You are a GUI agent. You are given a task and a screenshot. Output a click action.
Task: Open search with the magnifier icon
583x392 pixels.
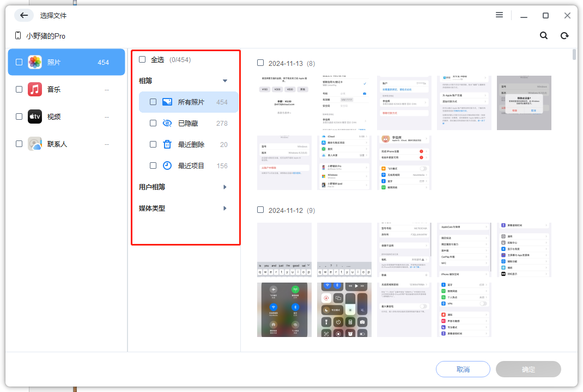click(543, 35)
